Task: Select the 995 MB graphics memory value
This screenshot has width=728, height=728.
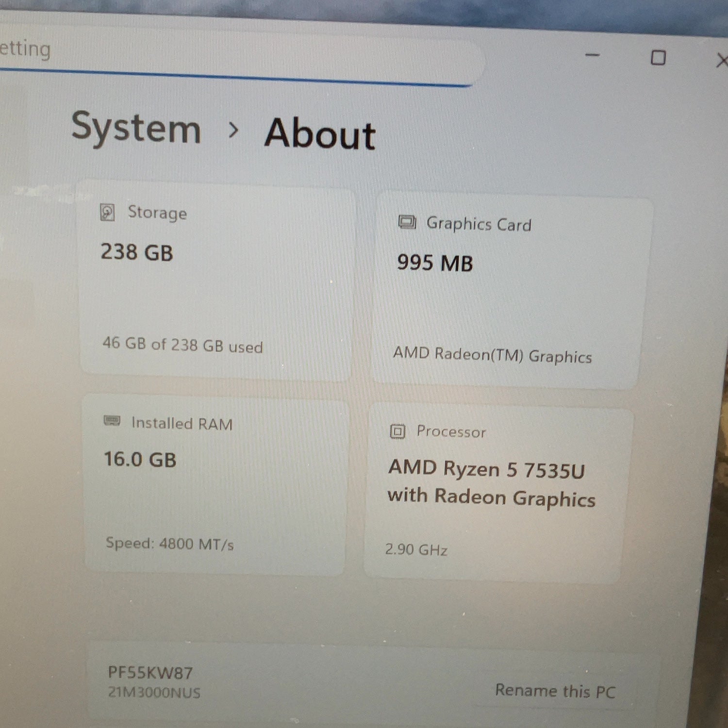Action: (x=435, y=263)
